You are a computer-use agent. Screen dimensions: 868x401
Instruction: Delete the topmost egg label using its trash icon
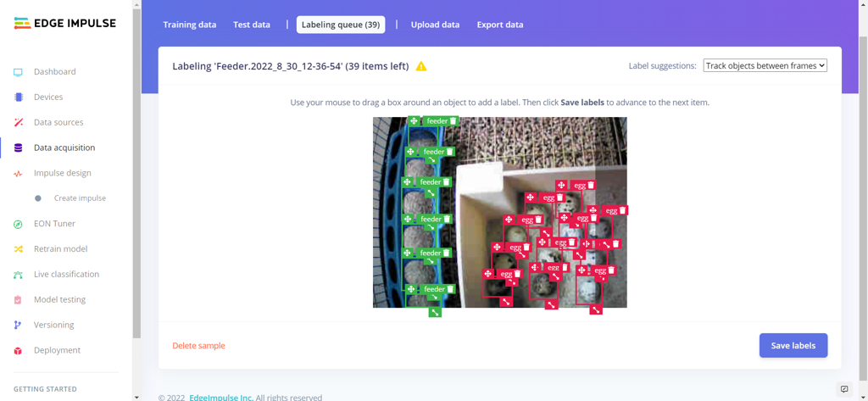(x=591, y=186)
